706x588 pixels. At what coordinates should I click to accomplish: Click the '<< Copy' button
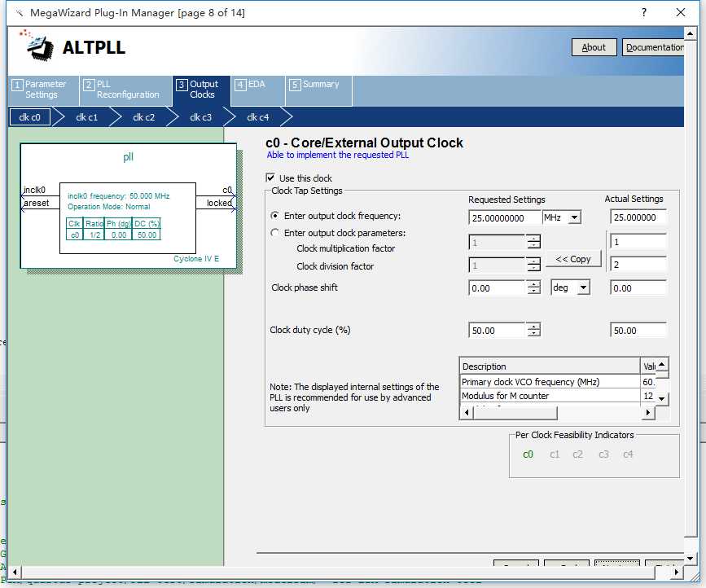coord(573,259)
